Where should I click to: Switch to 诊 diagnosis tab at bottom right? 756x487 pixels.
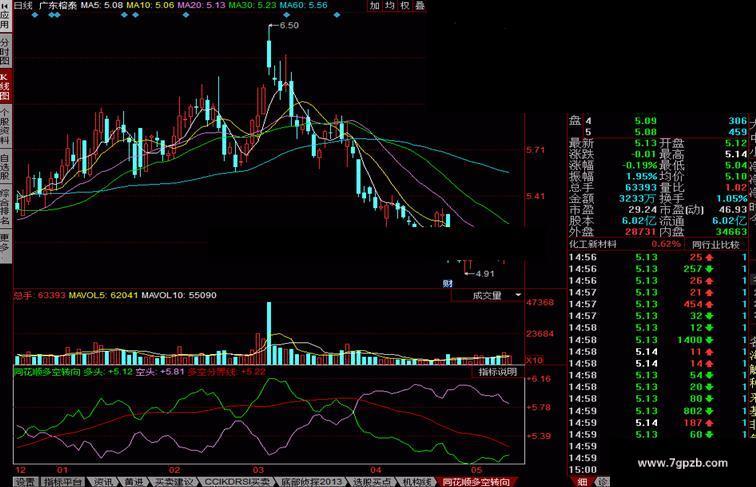pyautogui.click(x=603, y=482)
